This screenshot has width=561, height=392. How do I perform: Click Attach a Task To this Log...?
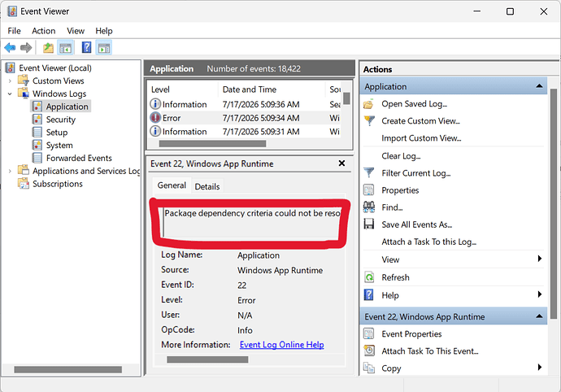[x=429, y=242]
